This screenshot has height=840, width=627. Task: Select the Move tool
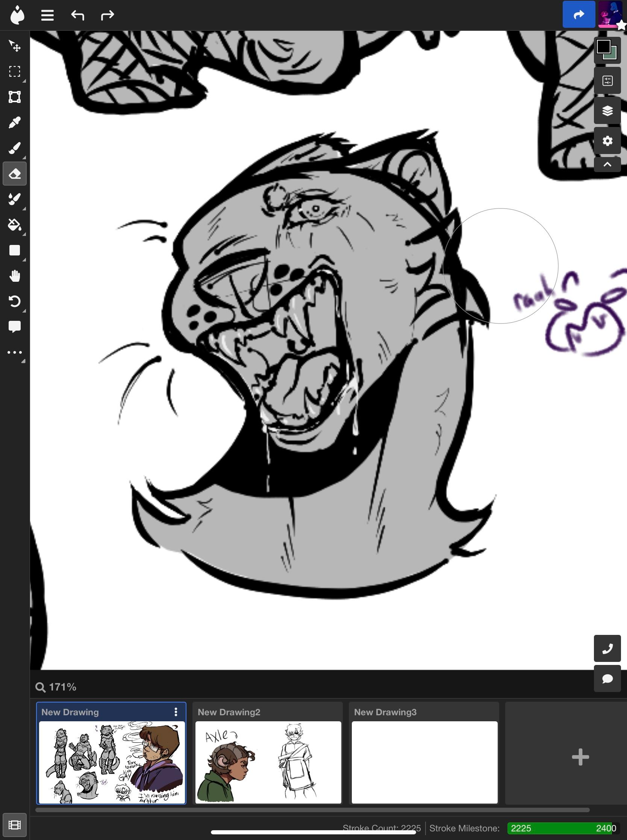14,46
